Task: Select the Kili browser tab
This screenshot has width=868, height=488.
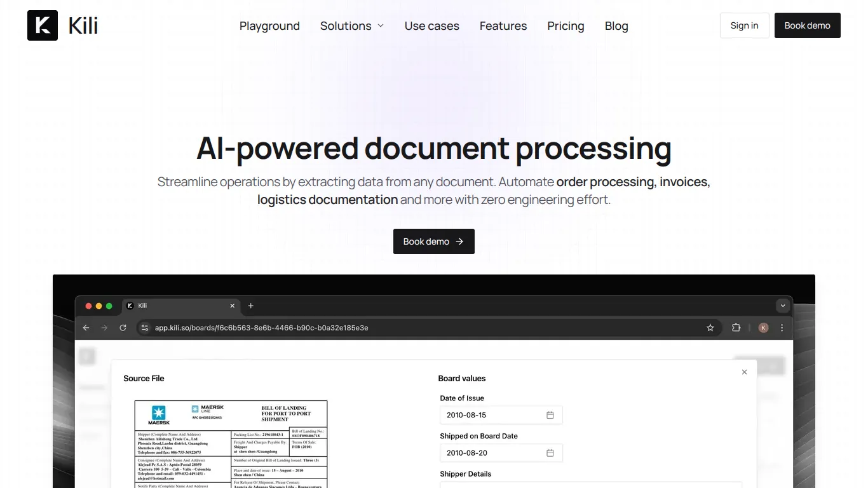Action: 181,306
